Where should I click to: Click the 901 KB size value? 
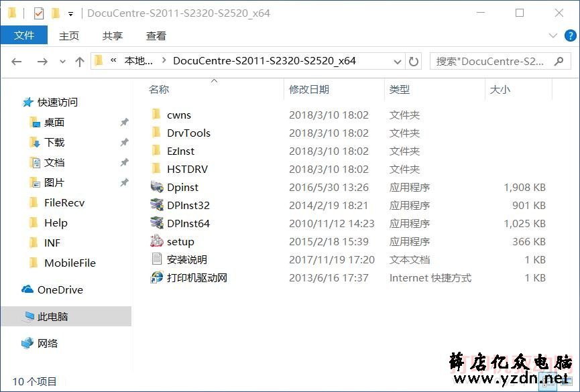coord(529,205)
